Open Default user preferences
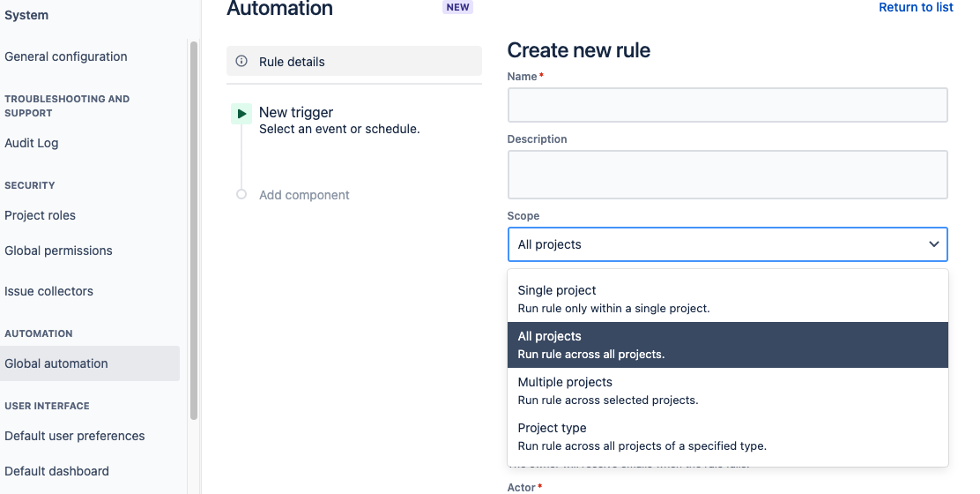The height and width of the screenshot is (494, 980). pyautogui.click(x=75, y=436)
